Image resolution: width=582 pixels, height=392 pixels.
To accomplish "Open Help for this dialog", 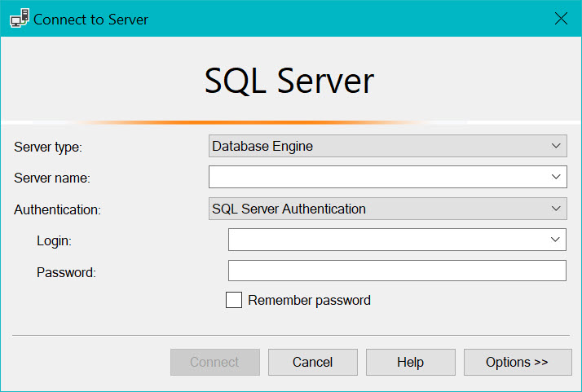I will click(411, 362).
